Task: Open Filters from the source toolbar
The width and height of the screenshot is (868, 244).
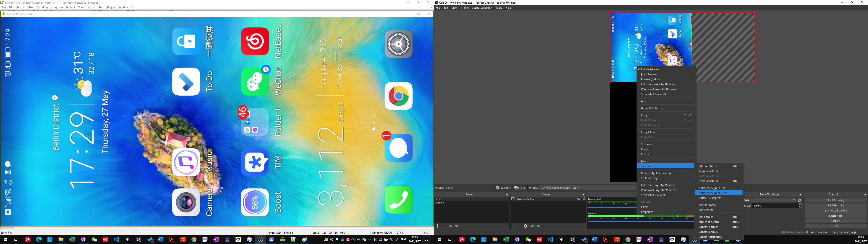Action: pos(519,188)
